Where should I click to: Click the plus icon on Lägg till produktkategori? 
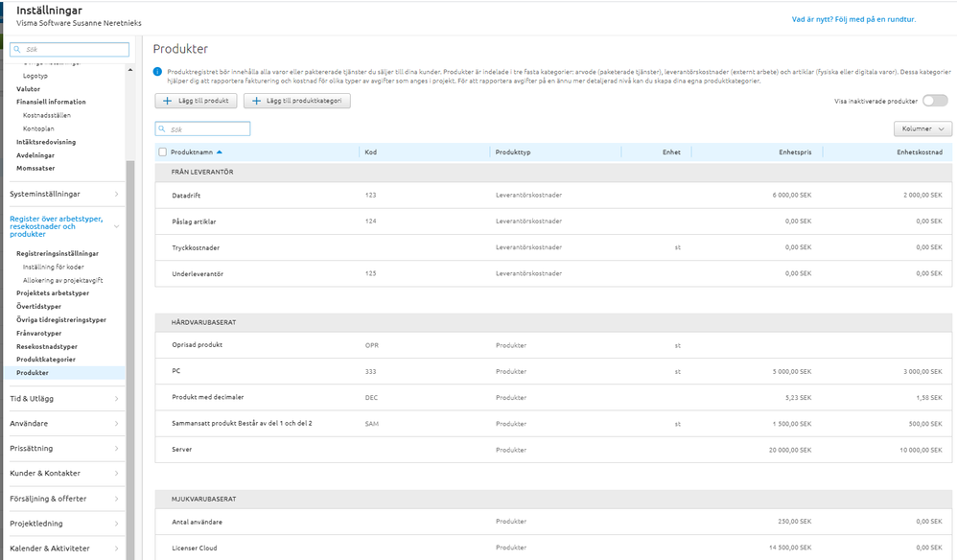point(257,101)
